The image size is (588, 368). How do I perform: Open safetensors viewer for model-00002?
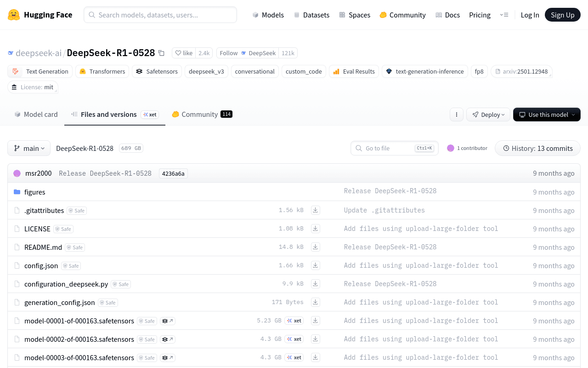coord(168,339)
